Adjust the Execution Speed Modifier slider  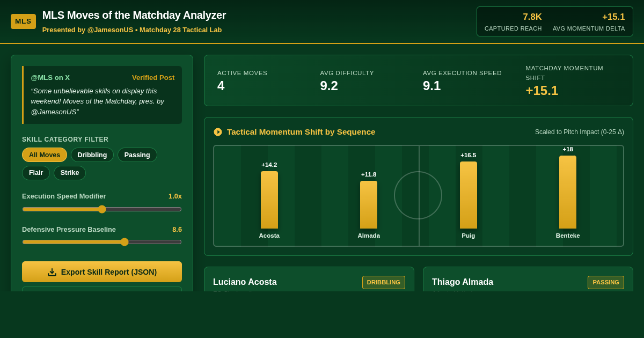(102, 209)
